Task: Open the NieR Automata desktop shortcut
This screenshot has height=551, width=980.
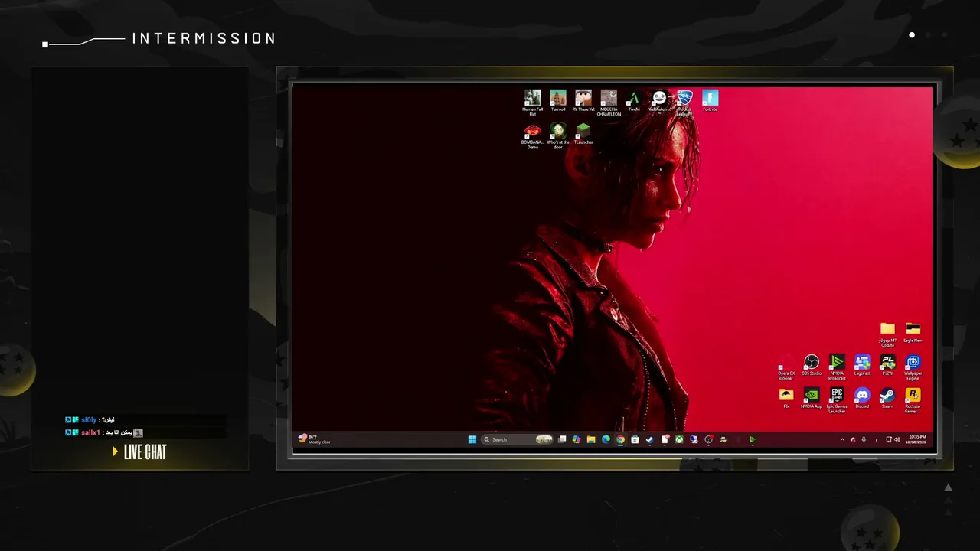Action: [659, 100]
